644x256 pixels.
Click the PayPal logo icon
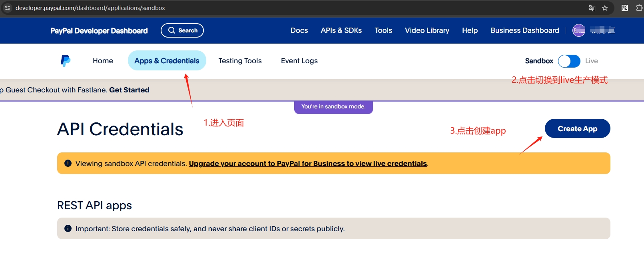pyautogui.click(x=66, y=61)
